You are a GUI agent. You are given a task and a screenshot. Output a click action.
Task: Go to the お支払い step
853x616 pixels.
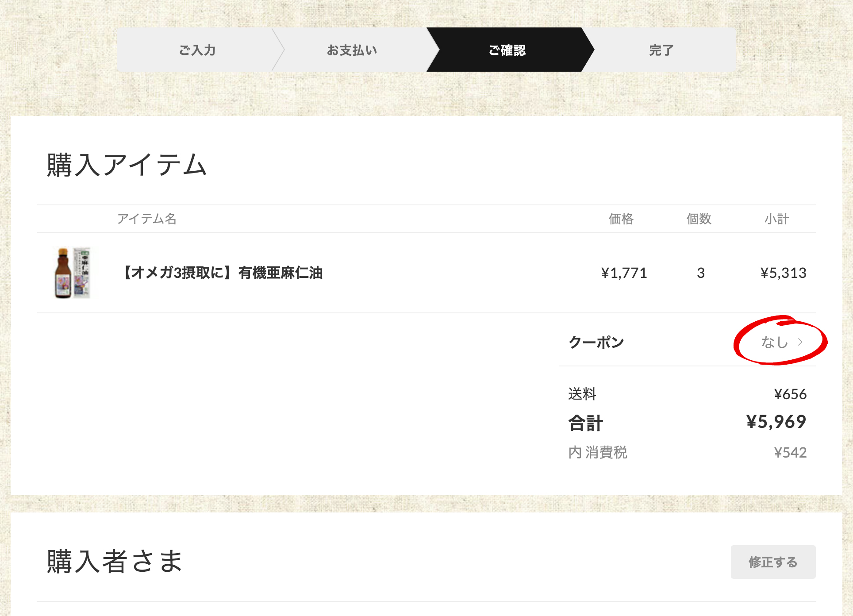point(352,50)
